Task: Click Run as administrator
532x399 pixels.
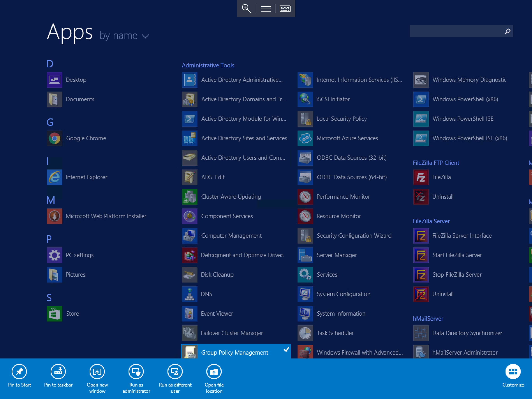Action: point(136,379)
